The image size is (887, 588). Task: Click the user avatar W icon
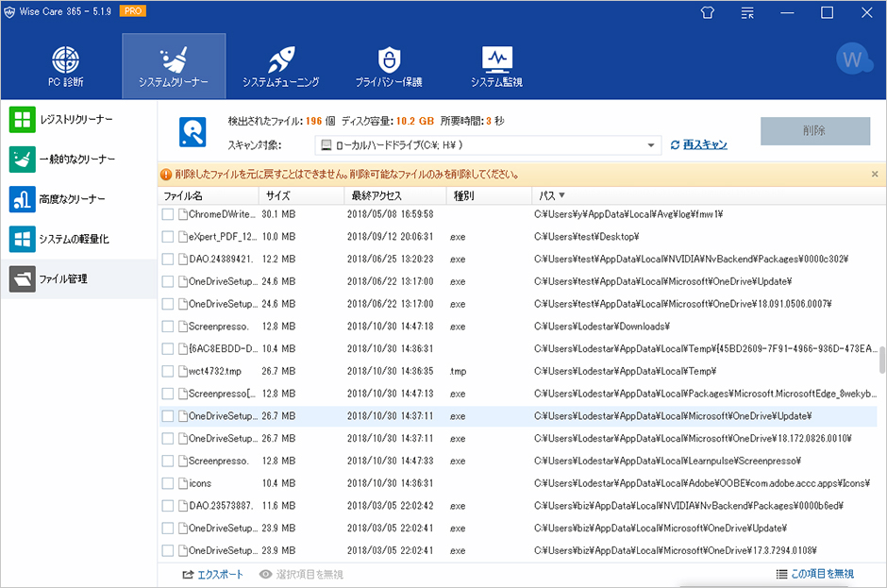click(x=854, y=59)
